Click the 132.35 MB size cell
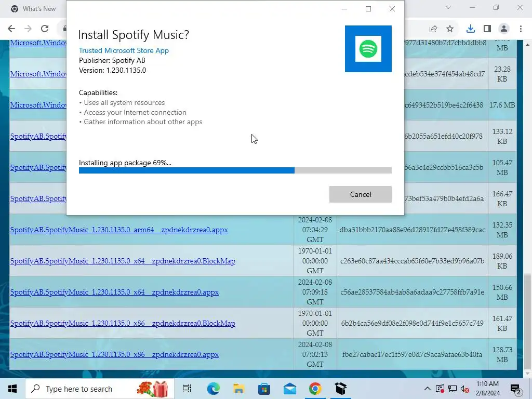532x399 pixels. pyautogui.click(x=502, y=230)
